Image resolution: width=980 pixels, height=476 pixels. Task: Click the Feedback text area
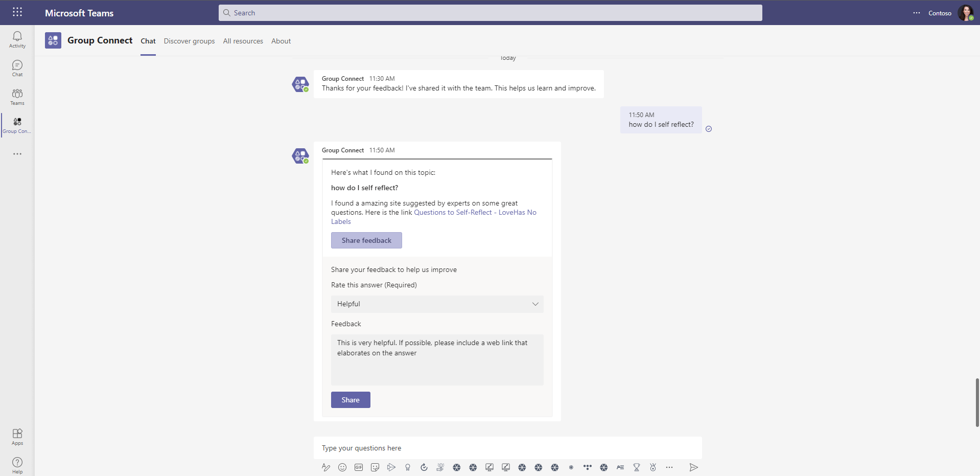pyautogui.click(x=437, y=359)
